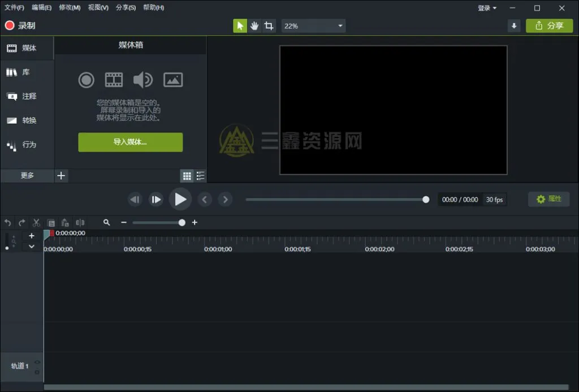The width and height of the screenshot is (579, 392).
Task: Click the Undo arrow above the timeline
Action: click(x=7, y=222)
